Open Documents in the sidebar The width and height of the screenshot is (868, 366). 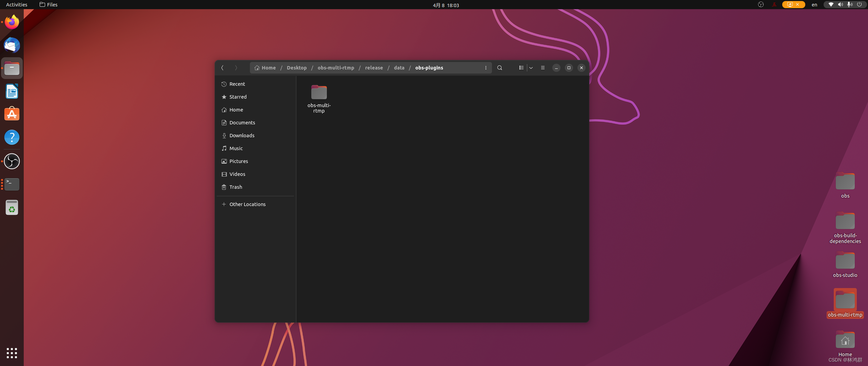pyautogui.click(x=255, y=123)
